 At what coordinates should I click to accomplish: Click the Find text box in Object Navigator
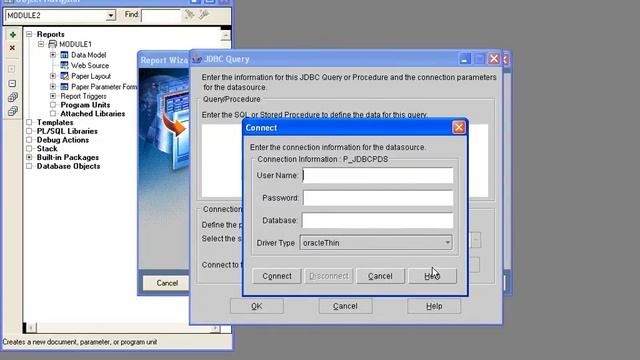(x=161, y=16)
